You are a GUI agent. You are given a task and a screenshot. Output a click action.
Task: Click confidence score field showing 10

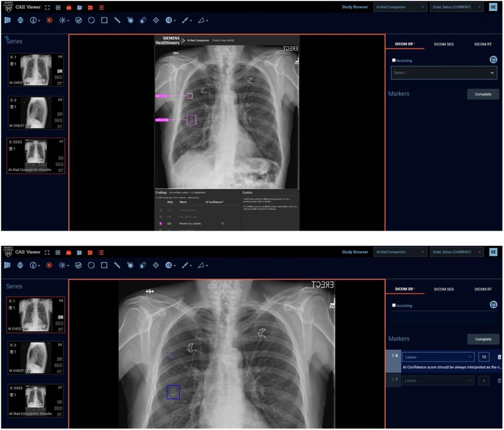484,357
